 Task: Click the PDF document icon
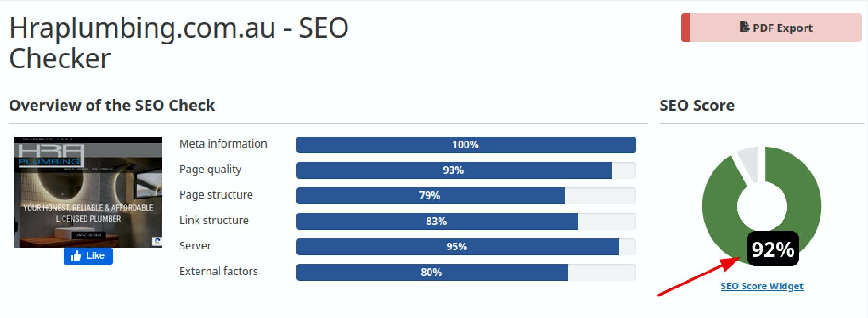click(744, 27)
